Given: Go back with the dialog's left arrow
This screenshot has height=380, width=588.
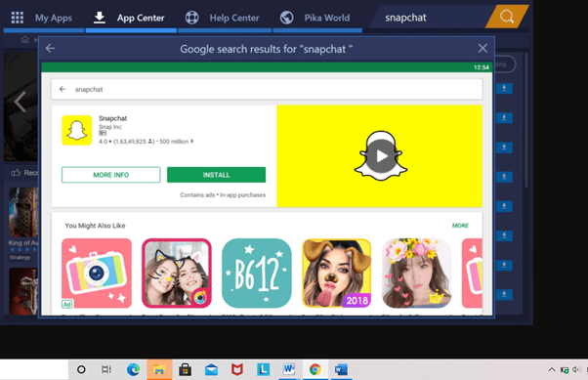Looking at the screenshot, I should click(50, 49).
